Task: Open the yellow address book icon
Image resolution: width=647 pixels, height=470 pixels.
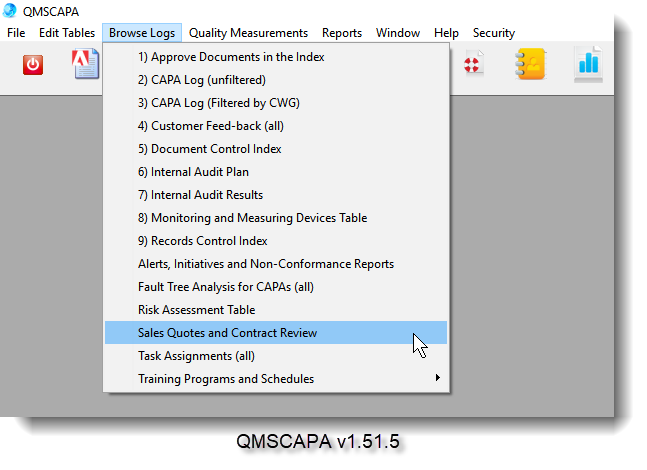Action: (x=530, y=66)
